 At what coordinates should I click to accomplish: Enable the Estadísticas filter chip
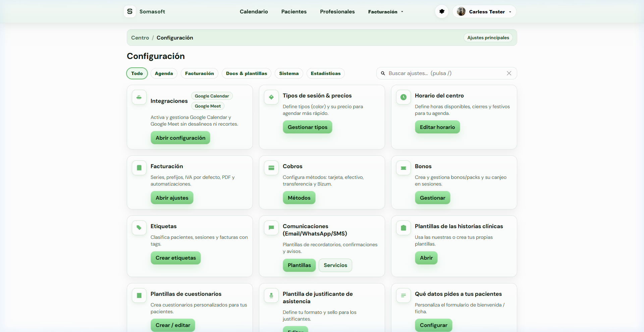coord(325,73)
